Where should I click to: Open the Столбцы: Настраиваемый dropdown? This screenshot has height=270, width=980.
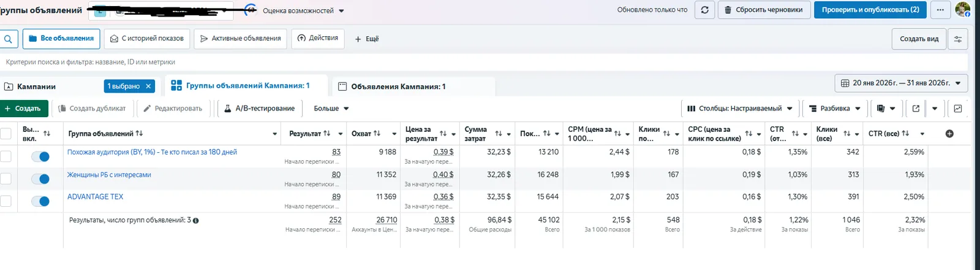(740, 109)
